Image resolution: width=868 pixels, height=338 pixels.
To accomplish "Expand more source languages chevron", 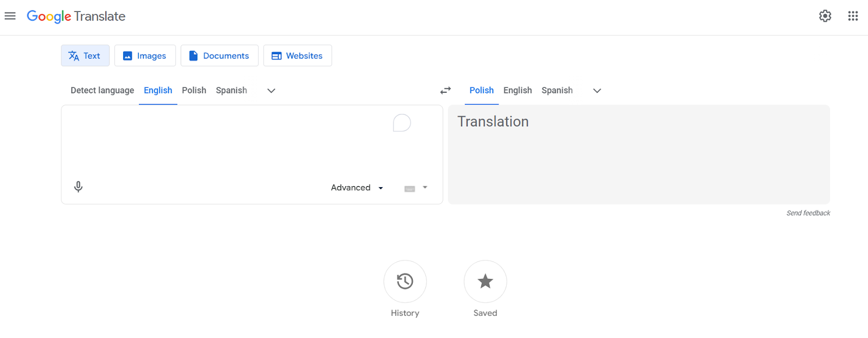I will click(271, 91).
